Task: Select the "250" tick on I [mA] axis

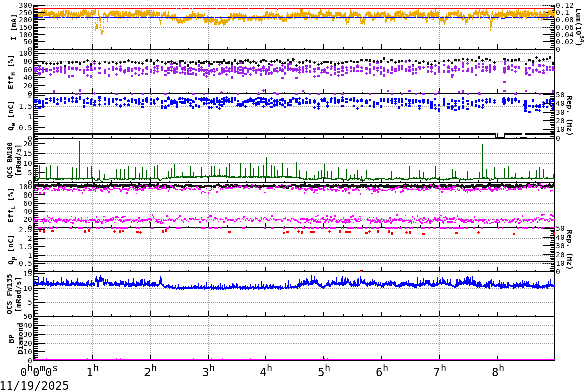Action: [26, 13]
